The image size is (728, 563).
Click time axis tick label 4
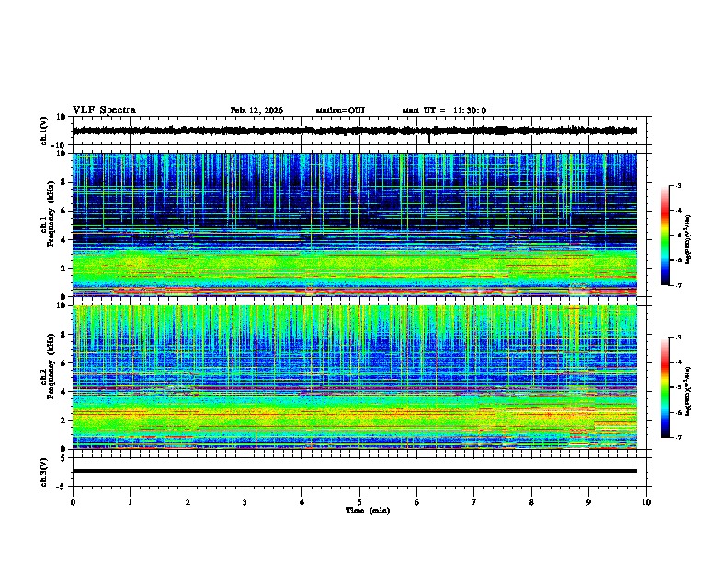pos(302,502)
